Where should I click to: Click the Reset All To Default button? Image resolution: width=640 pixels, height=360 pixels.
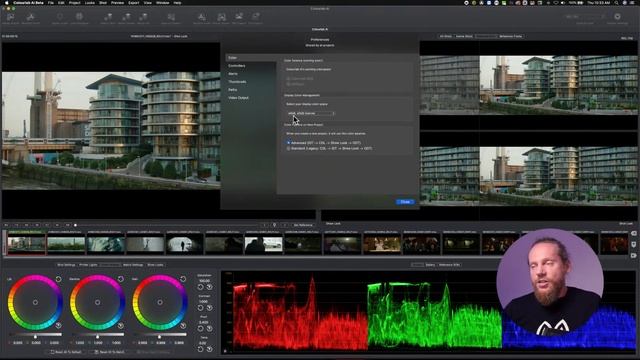pos(66,352)
